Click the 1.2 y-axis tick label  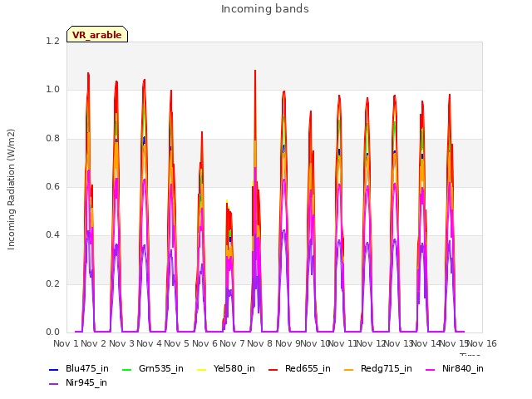[x=52, y=41]
